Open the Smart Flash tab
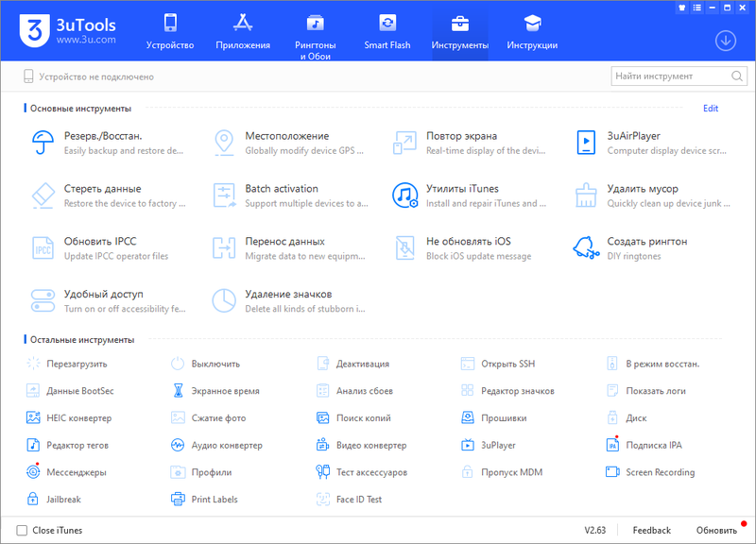756x544 pixels. click(x=387, y=31)
